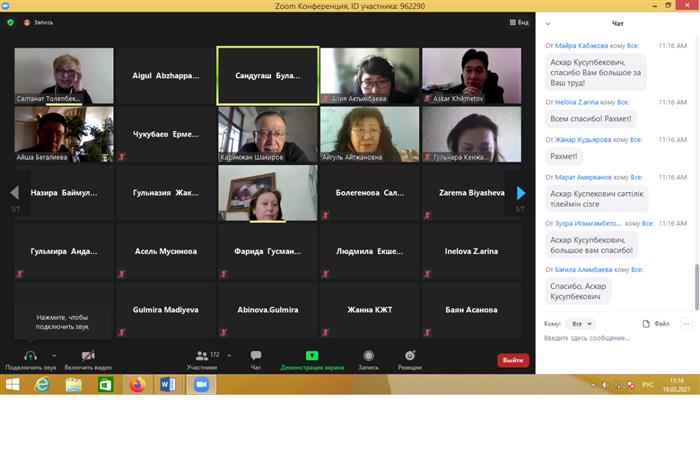Open the three-dots chat options menu

686,324
